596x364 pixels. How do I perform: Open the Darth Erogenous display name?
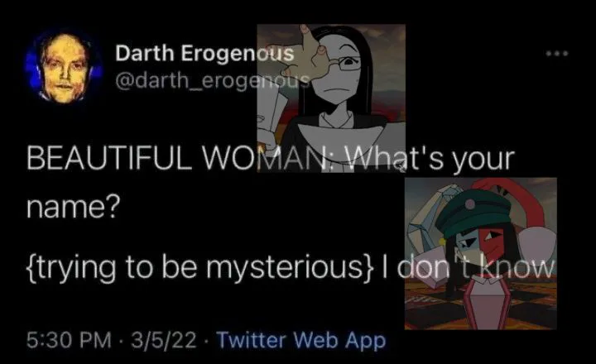click(x=204, y=53)
